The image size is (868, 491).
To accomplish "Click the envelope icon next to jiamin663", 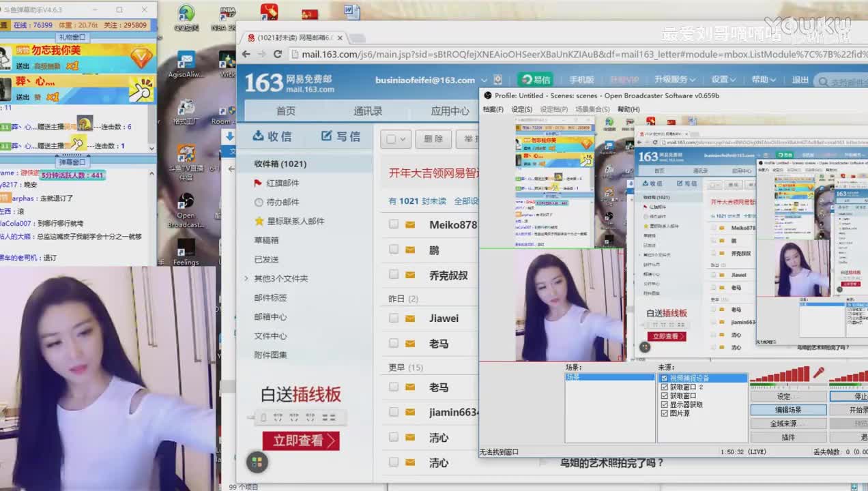I will [410, 412].
